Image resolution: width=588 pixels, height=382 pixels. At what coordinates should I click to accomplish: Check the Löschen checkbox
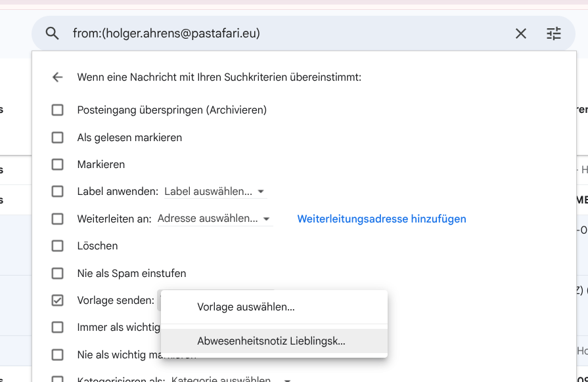pos(58,246)
